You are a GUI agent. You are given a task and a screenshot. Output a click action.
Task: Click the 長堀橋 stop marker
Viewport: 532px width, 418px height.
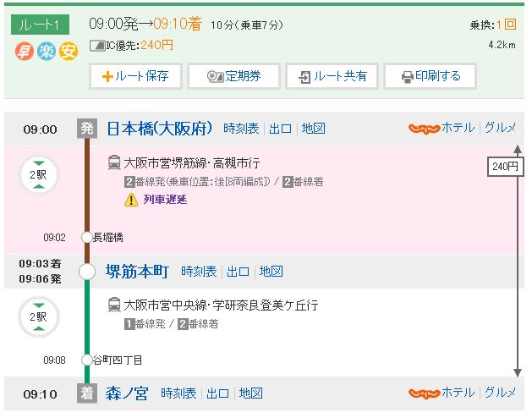tap(87, 237)
